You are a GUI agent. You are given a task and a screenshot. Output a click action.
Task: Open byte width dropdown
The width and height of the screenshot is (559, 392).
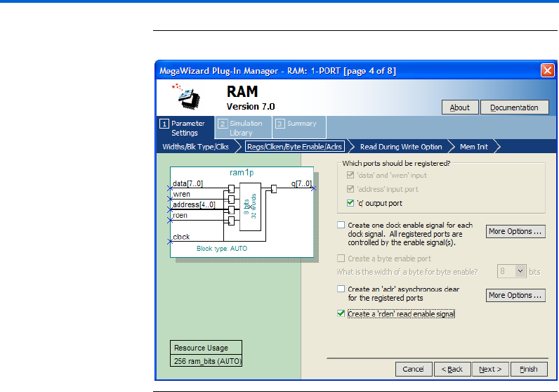(x=520, y=271)
